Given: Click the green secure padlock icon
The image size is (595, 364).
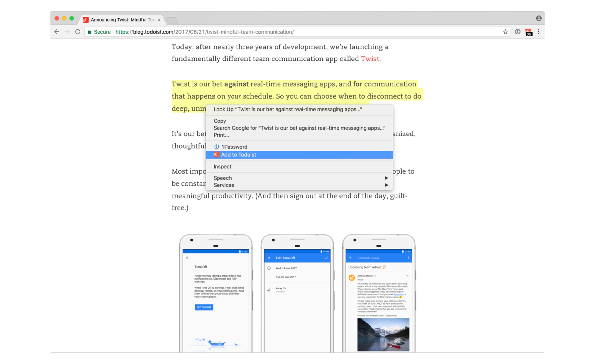Looking at the screenshot, I should click(x=89, y=32).
